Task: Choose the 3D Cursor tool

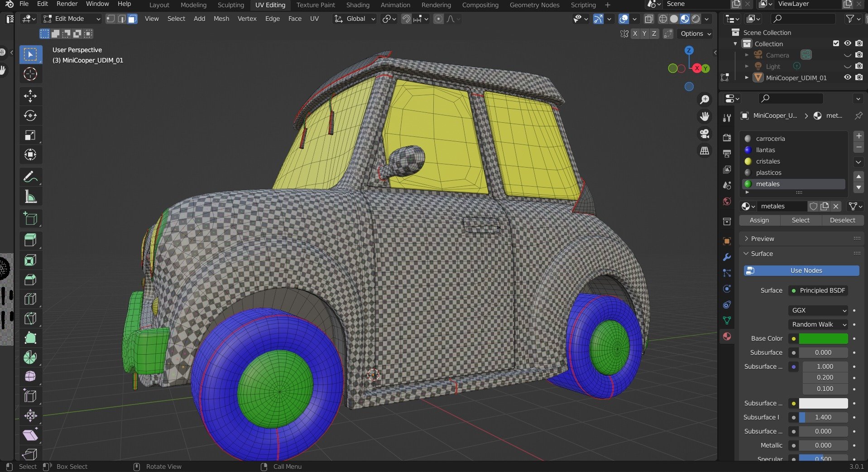Action: pos(30,74)
